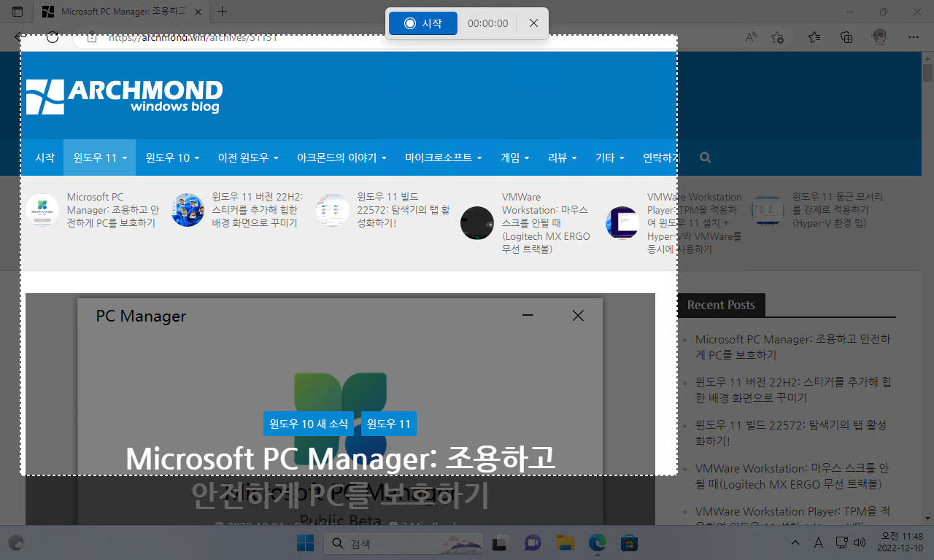This screenshot has height=560, width=934.
Task: Open the website search magnifier icon
Action: (705, 157)
